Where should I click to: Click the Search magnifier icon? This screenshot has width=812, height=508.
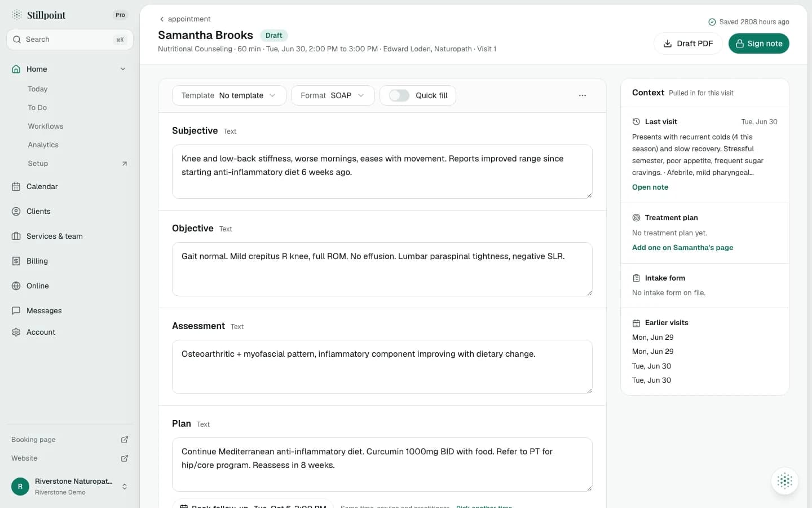[17, 40]
